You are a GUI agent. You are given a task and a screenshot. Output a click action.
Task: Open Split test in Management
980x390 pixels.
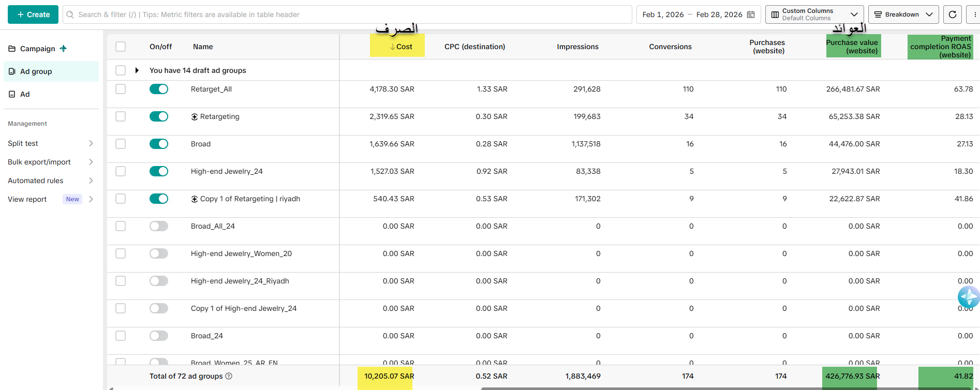click(x=23, y=143)
